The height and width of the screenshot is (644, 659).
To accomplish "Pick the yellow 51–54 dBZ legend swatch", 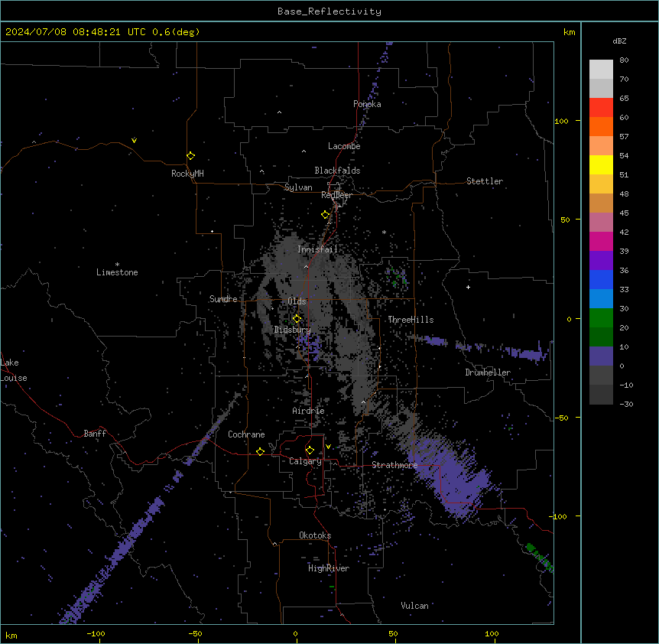I will (601, 164).
